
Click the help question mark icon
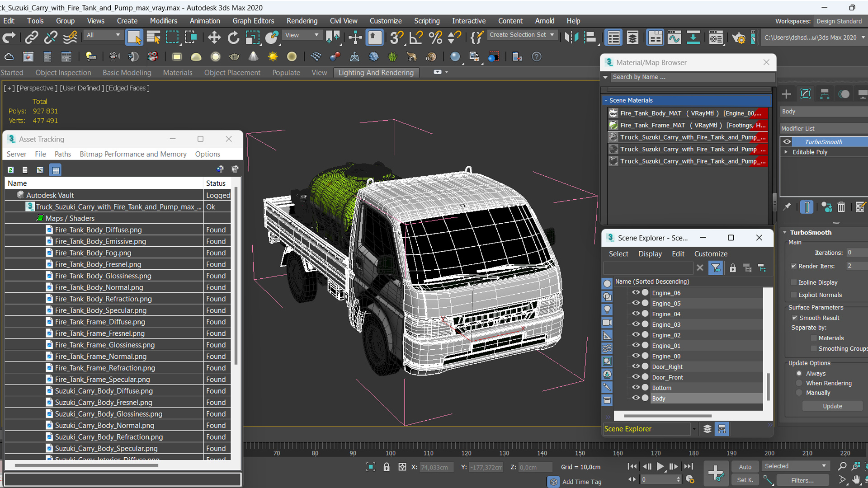pyautogui.click(x=536, y=56)
